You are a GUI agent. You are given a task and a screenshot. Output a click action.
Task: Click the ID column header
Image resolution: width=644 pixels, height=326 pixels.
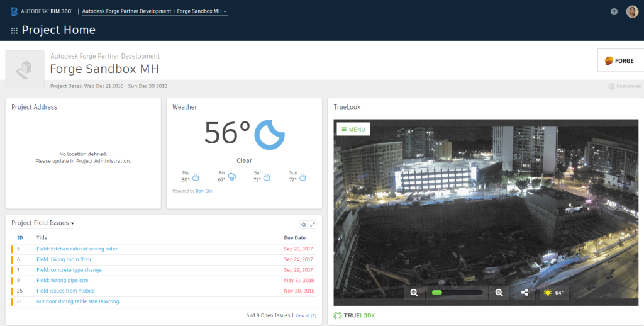click(19, 238)
